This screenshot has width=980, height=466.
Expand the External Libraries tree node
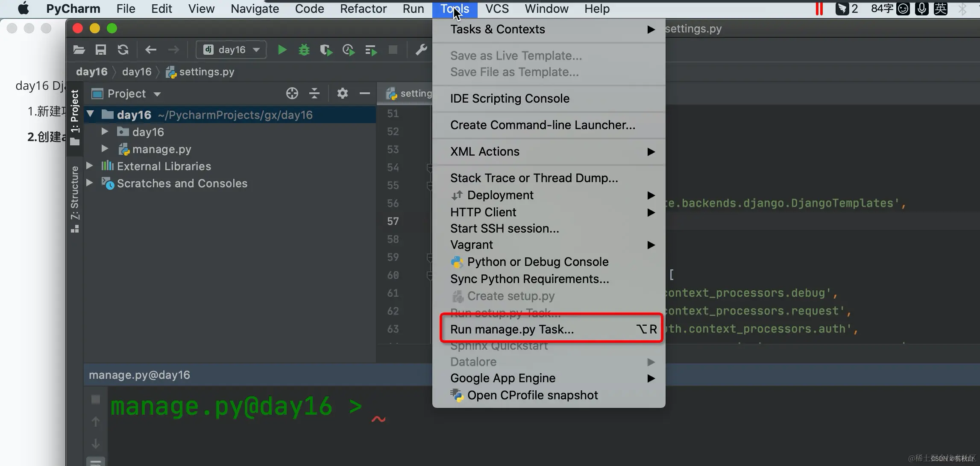(90, 166)
